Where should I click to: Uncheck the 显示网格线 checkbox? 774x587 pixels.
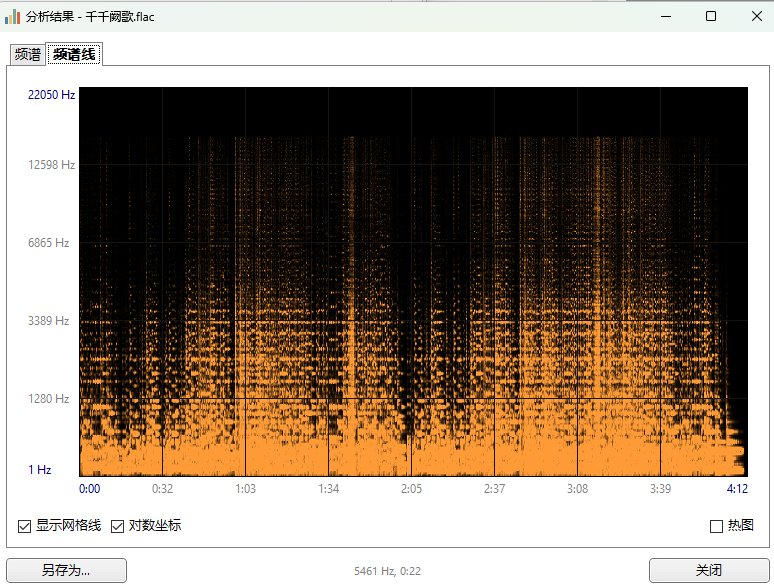(x=25, y=526)
